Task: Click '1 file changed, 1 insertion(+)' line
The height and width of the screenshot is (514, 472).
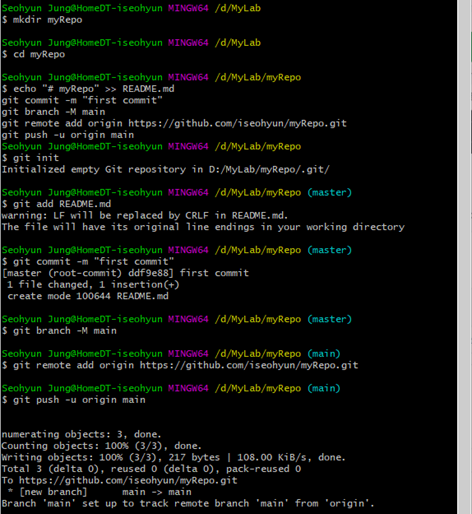Action: [x=93, y=285]
